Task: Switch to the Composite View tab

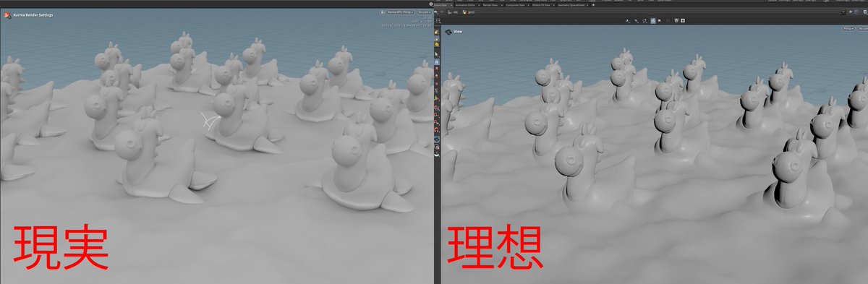Action: point(515,5)
